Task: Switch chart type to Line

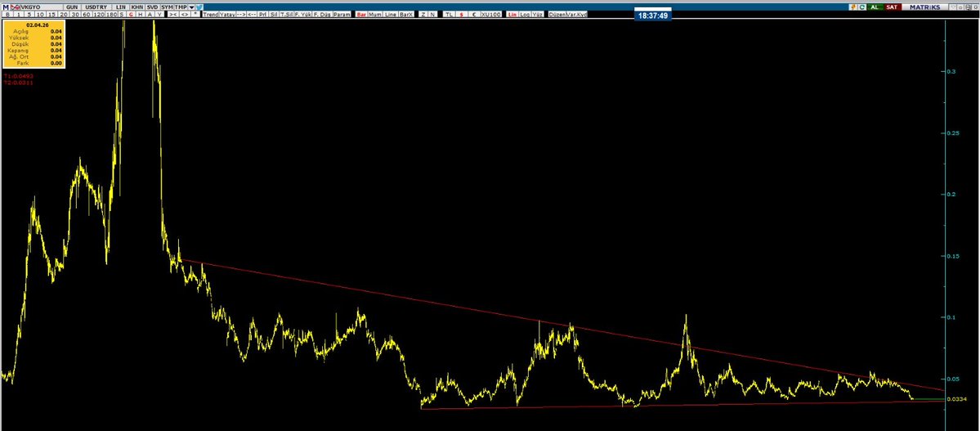Action: point(390,14)
